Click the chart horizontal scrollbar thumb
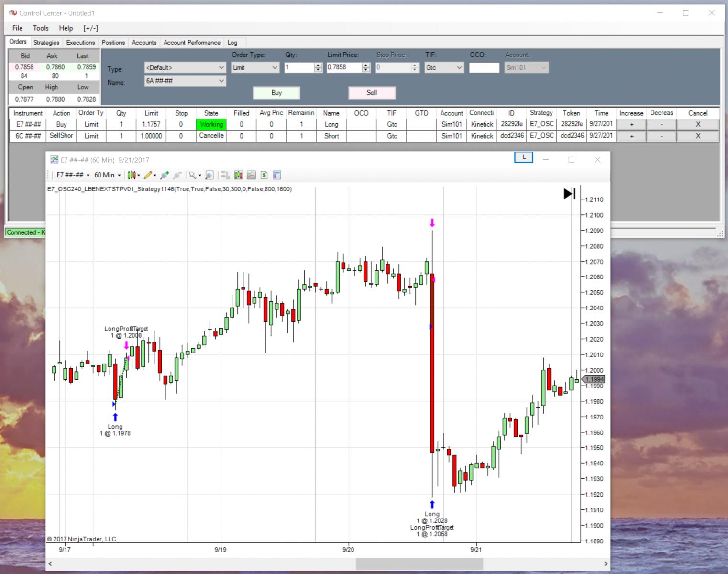Viewport: 728px width, 574px height. [x=419, y=564]
